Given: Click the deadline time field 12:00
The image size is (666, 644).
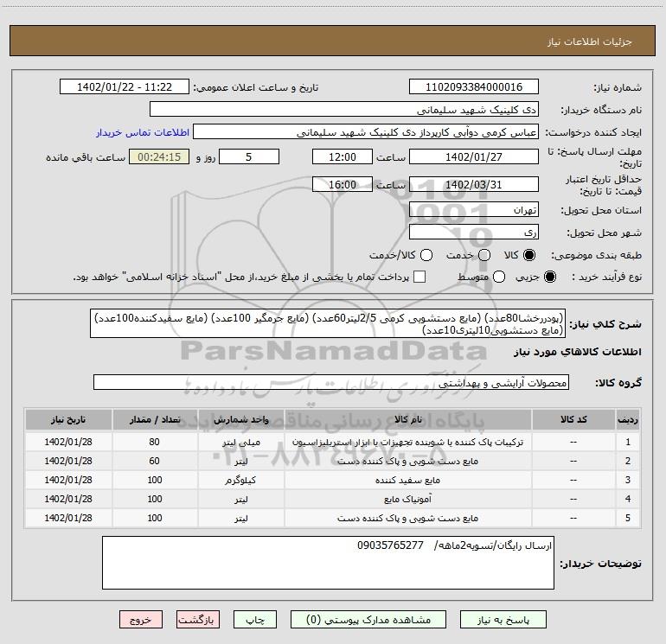Looking at the screenshot, I should pos(343,156).
